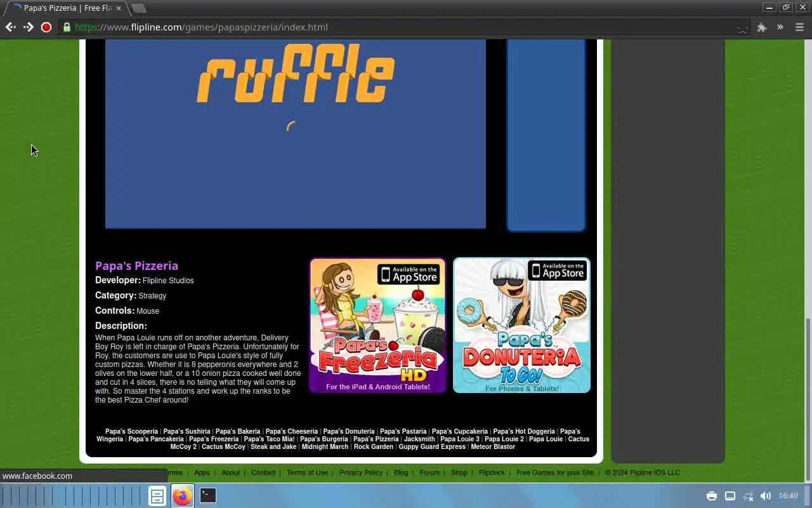View Privacy Policy footer link
This screenshot has width=812, height=508.
(x=361, y=472)
